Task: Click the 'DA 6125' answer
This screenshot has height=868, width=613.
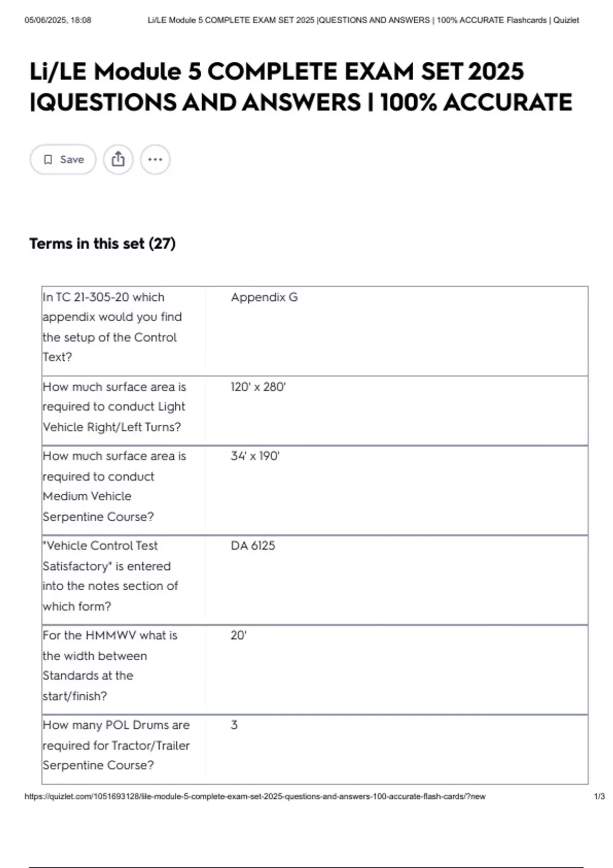Action: pos(253,545)
